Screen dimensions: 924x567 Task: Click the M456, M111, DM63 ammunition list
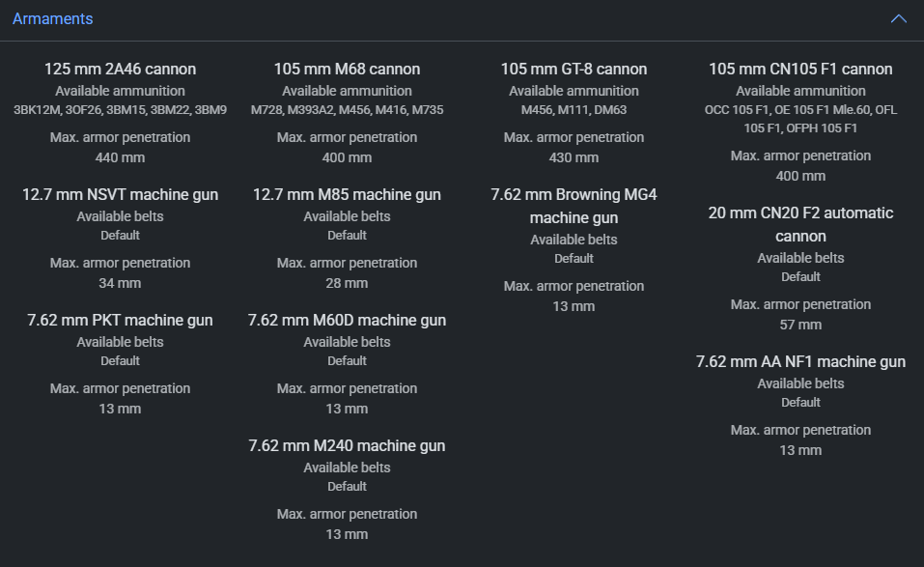574,110
